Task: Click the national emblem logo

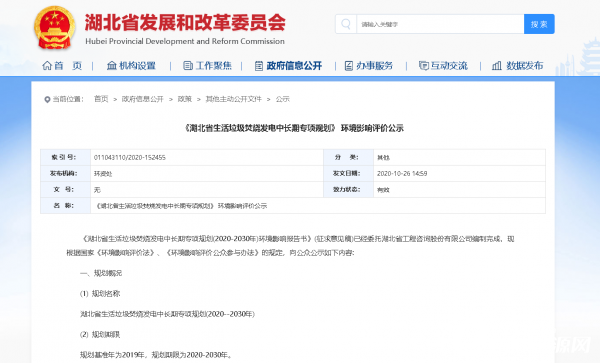Action: (54, 28)
